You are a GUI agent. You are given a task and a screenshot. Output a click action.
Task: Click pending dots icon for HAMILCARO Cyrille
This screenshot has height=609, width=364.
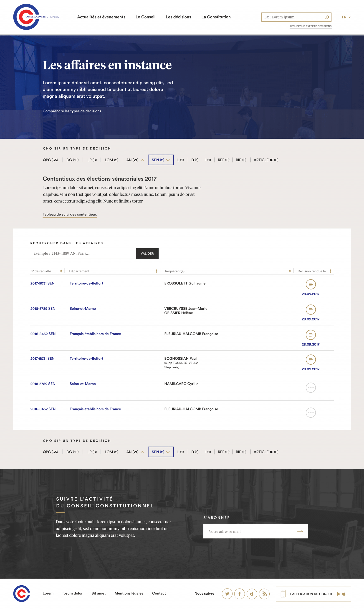(311, 387)
